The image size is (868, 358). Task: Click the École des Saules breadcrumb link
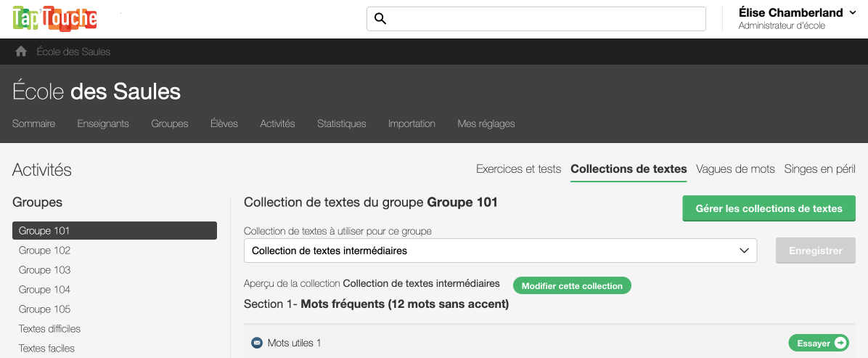[73, 52]
